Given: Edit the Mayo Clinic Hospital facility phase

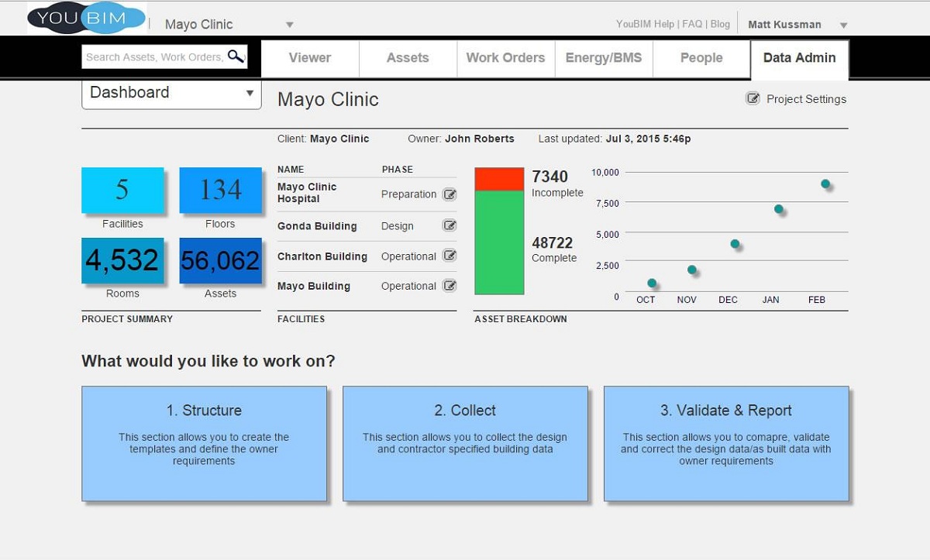Looking at the screenshot, I should pyautogui.click(x=449, y=194).
